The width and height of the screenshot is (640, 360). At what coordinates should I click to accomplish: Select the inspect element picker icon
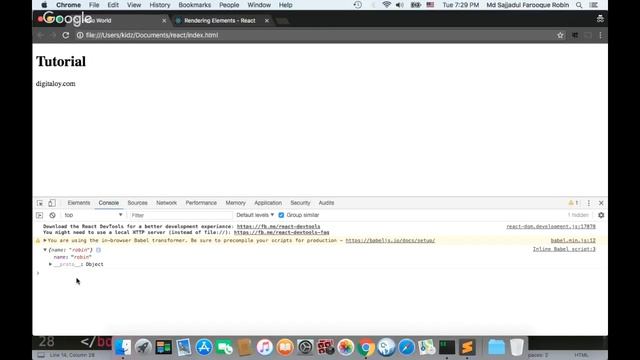click(x=40, y=203)
